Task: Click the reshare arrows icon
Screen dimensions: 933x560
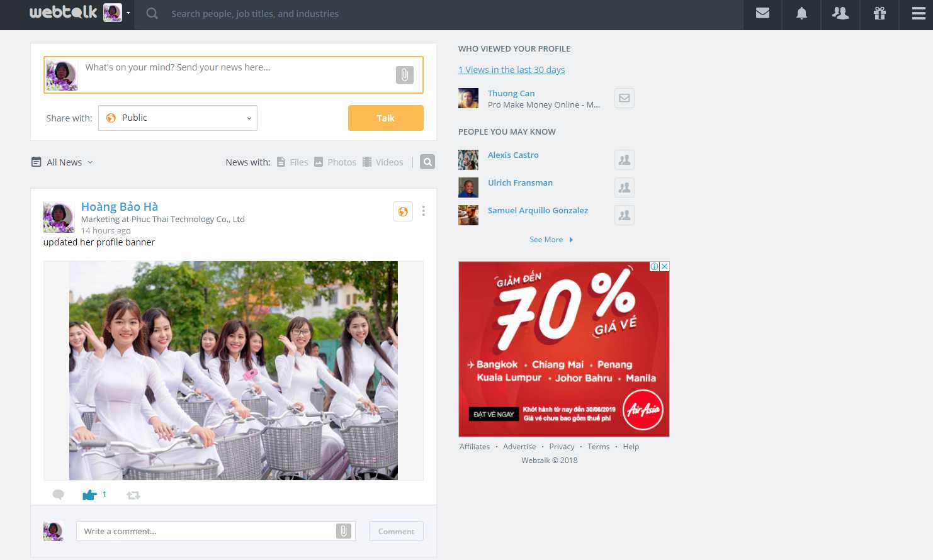Action: pos(133,495)
